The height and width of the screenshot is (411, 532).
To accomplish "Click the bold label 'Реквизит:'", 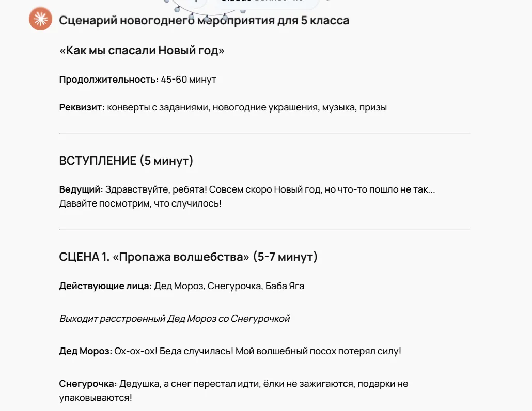I will [x=82, y=107].
